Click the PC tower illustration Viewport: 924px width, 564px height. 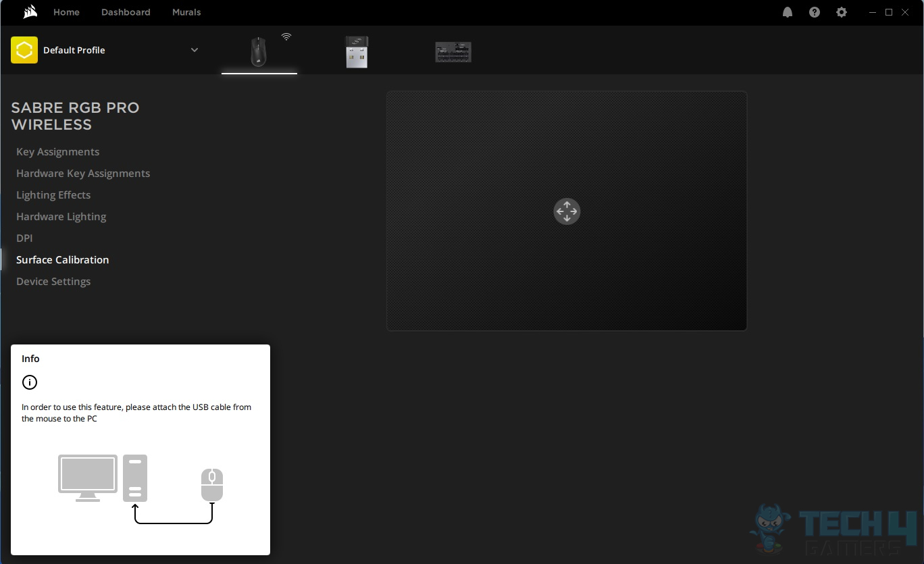(x=135, y=478)
